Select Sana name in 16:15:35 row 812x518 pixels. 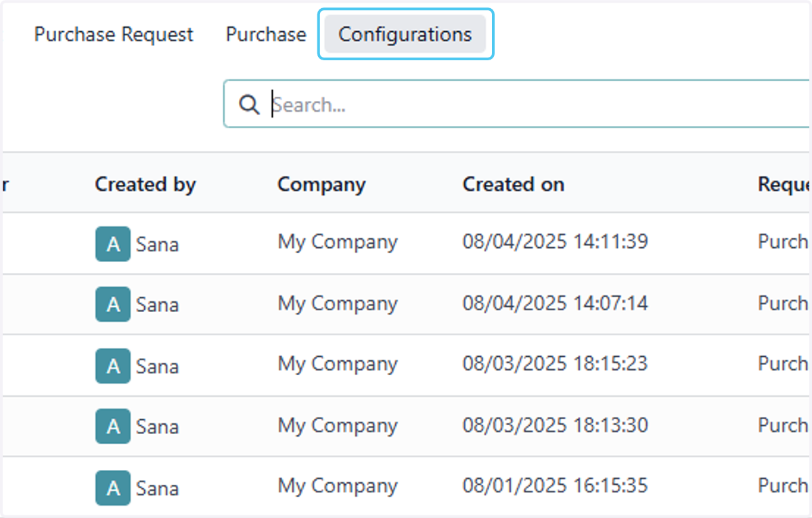coord(157,488)
